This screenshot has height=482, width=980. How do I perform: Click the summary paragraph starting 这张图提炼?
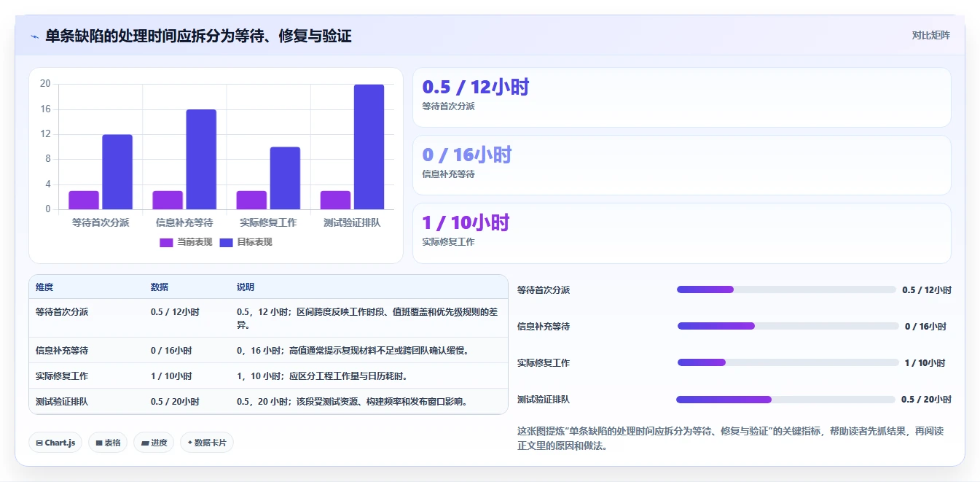(x=730, y=438)
